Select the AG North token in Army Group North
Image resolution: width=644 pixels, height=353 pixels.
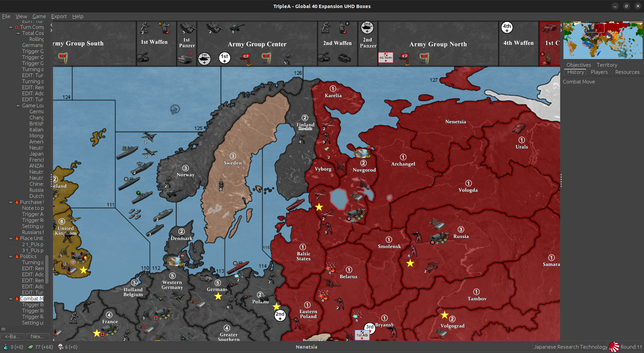point(385,57)
